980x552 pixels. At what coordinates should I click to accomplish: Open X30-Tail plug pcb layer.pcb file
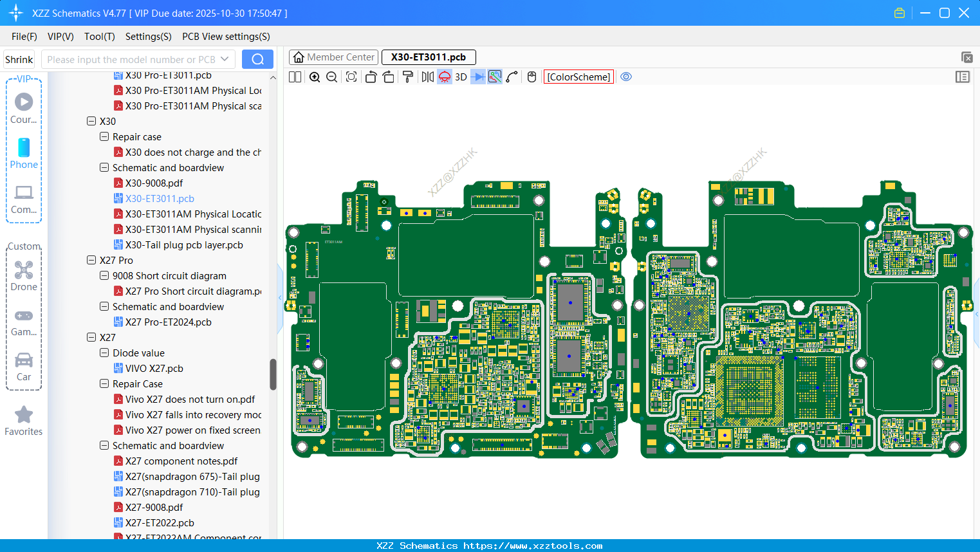click(x=184, y=244)
